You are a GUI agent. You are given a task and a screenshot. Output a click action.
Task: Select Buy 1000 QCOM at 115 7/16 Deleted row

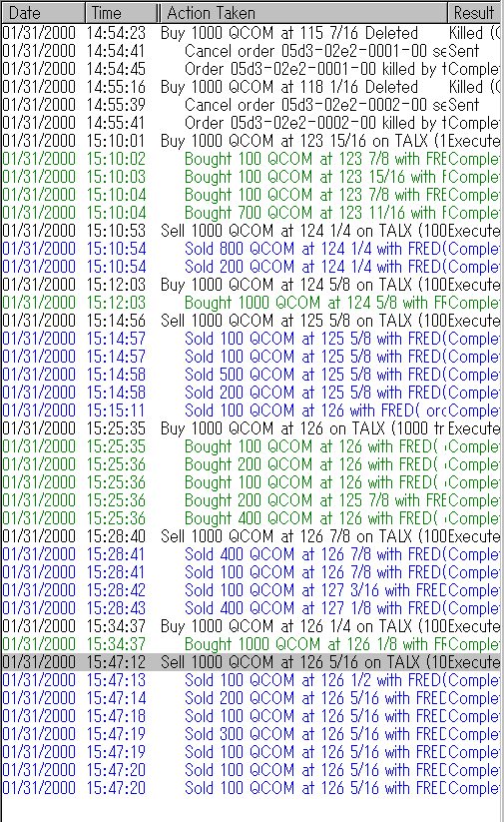point(252,33)
